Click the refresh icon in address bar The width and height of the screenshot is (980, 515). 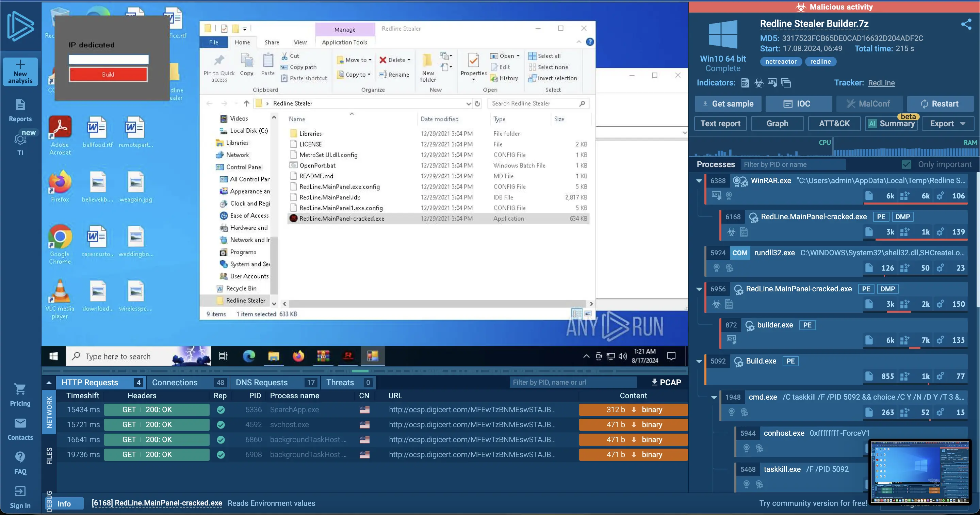[477, 103]
